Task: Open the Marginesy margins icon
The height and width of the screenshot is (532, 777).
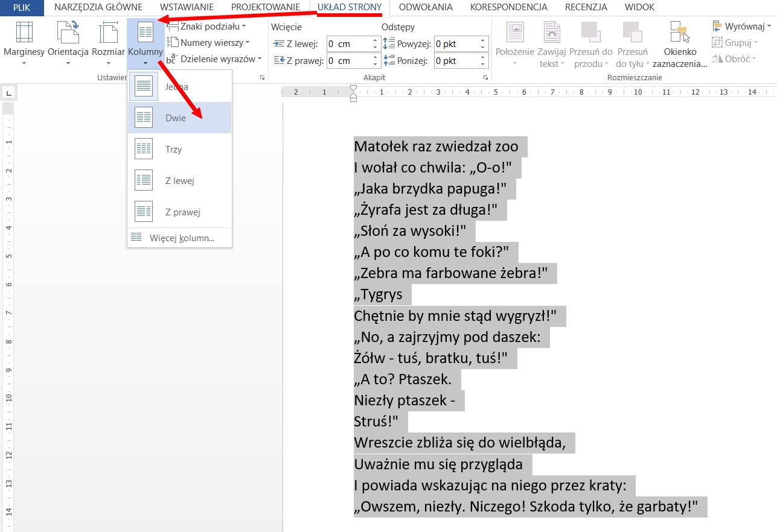Action: click(24, 34)
